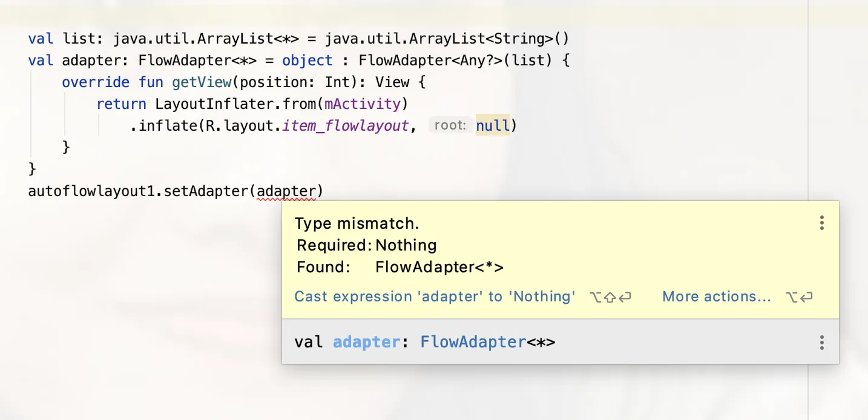Click FlowAdapter link in declaration popup

(473, 343)
